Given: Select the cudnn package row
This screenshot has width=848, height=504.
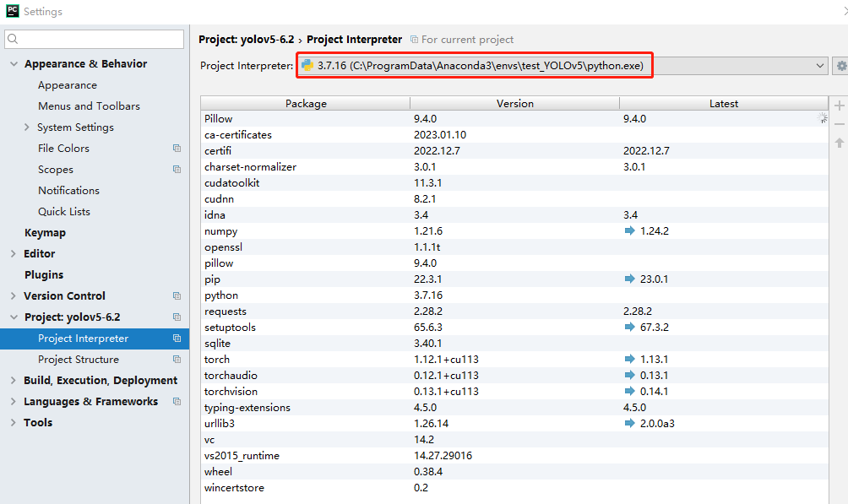Looking at the screenshot, I should 514,199.
